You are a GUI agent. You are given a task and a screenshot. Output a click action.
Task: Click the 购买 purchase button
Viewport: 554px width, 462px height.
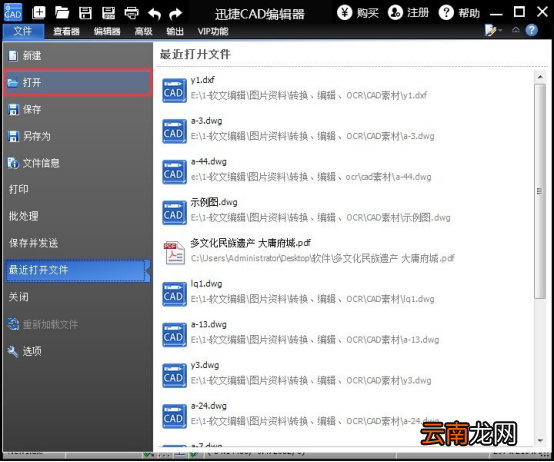coord(358,13)
